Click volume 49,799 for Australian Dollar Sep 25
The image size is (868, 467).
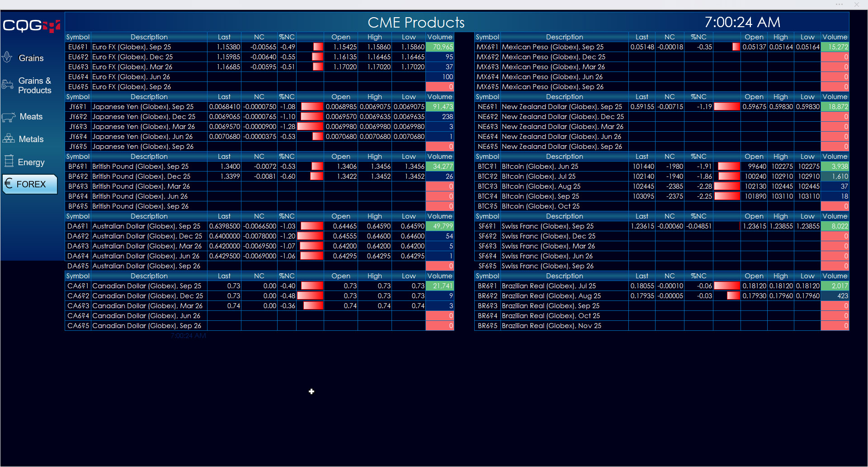point(440,226)
